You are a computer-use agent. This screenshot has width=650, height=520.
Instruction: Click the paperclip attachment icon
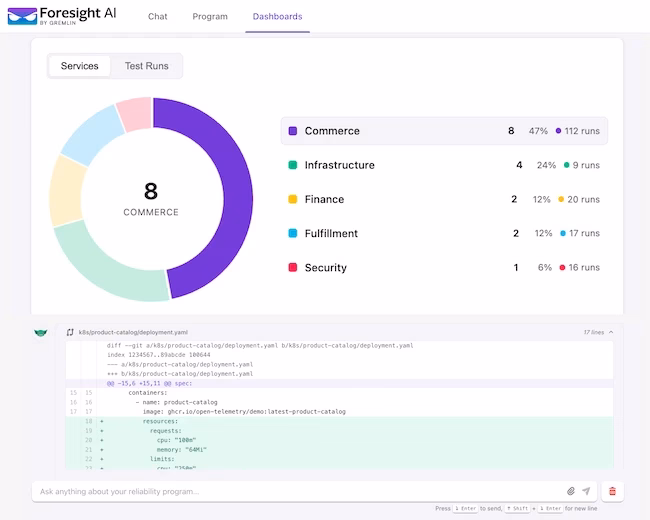(x=571, y=491)
